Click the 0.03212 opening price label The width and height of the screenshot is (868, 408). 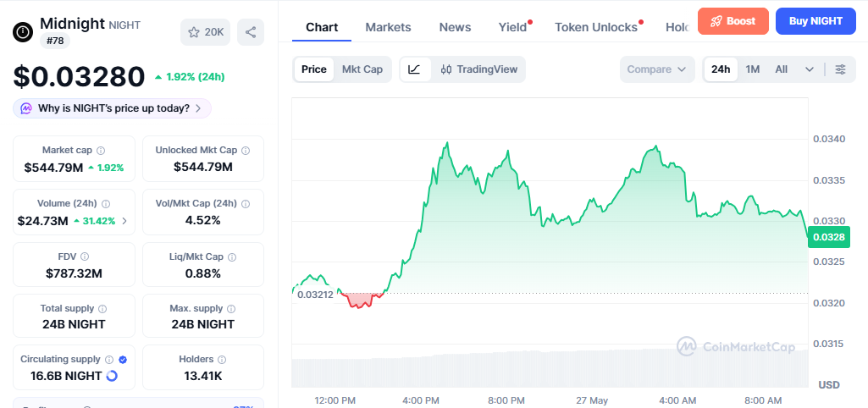click(x=315, y=295)
